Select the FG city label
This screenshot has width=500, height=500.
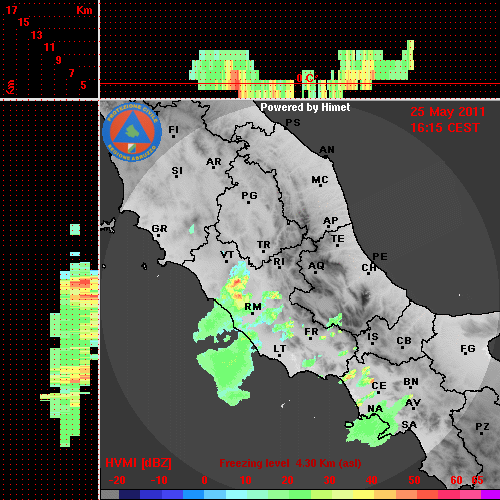pos(468,349)
